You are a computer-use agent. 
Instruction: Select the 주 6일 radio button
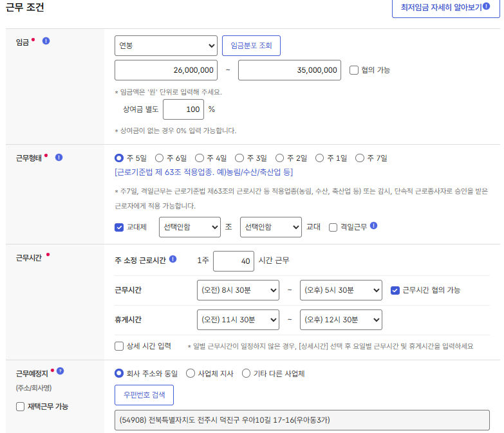(159, 158)
